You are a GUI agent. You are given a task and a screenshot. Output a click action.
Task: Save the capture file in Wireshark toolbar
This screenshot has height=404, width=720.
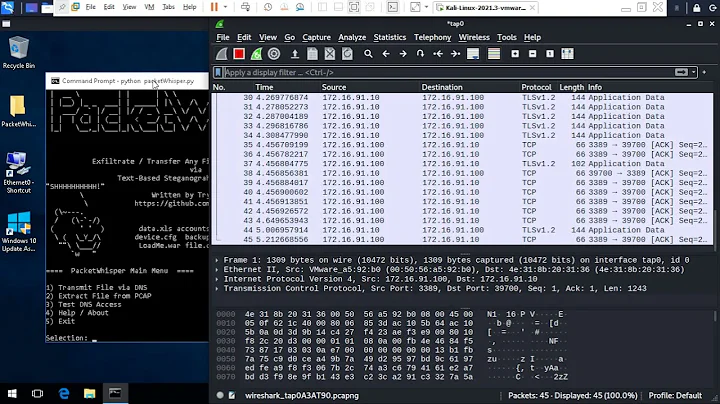(x=312, y=54)
